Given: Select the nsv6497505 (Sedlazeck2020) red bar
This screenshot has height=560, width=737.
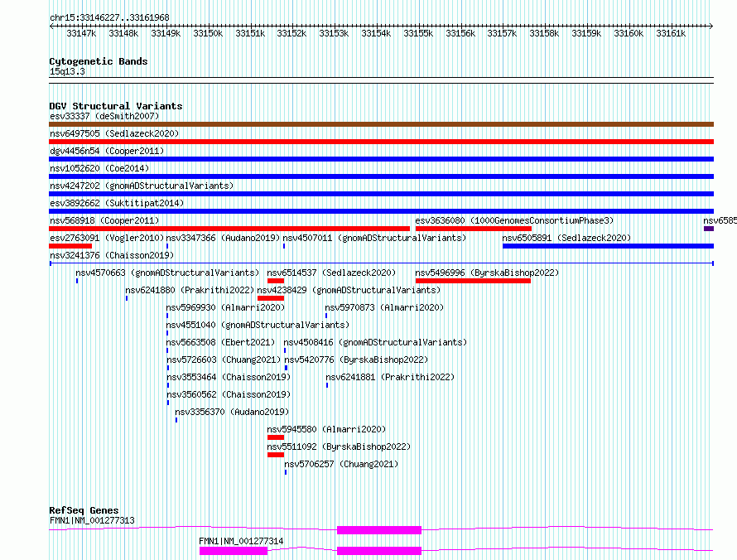Looking at the screenshot, I should click(x=381, y=142).
